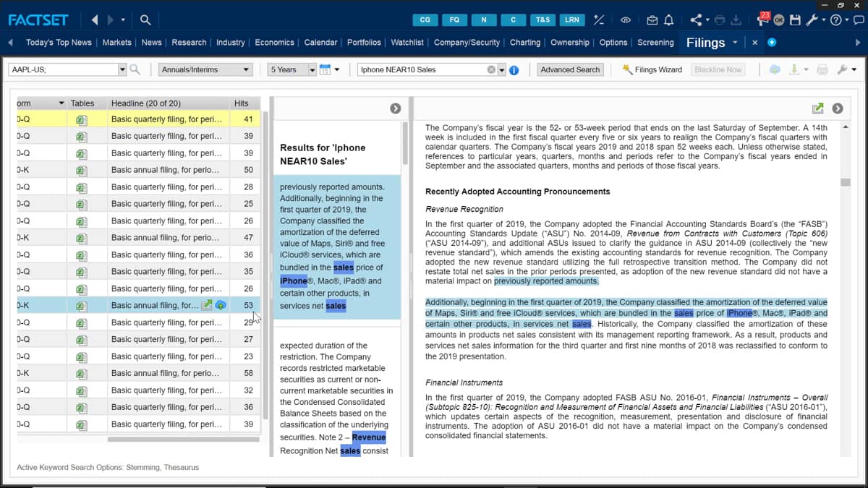This screenshot has height=488, width=868.
Task: Open the chat bubble icon
Action: click(858, 20)
